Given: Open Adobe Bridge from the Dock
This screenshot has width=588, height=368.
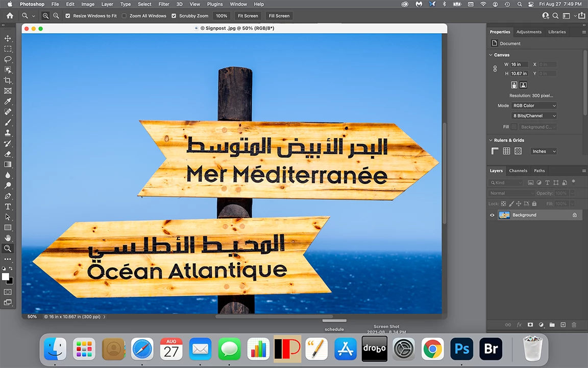Looking at the screenshot, I should click(x=491, y=349).
